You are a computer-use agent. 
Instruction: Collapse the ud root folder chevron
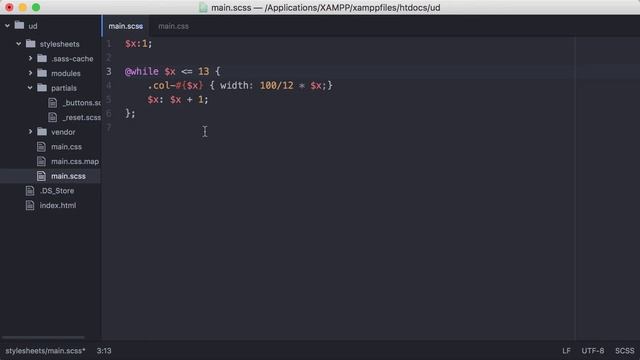(x=7, y=26)
